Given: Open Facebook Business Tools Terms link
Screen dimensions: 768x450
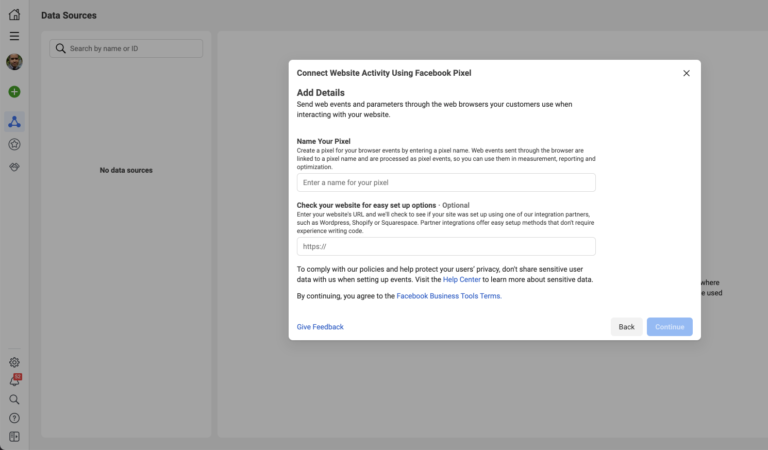Looking at the screenshot, I should [449, 296].
